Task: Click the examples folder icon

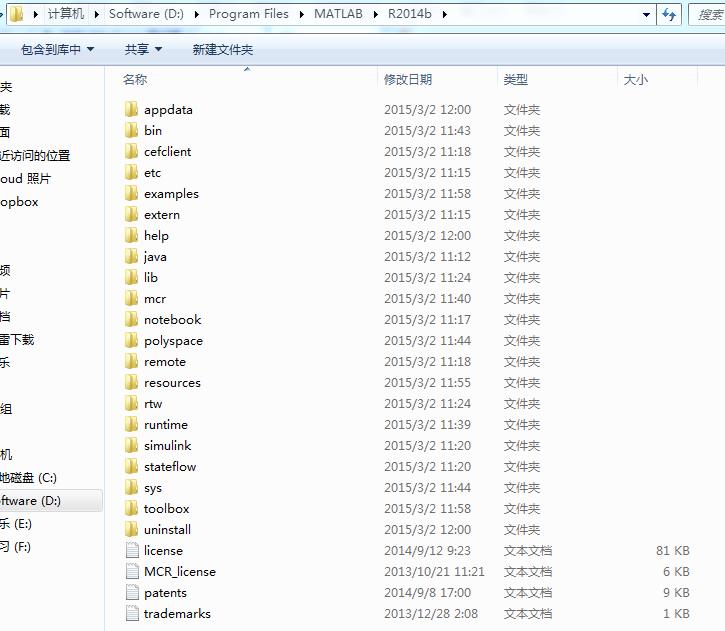Action: 132,194
